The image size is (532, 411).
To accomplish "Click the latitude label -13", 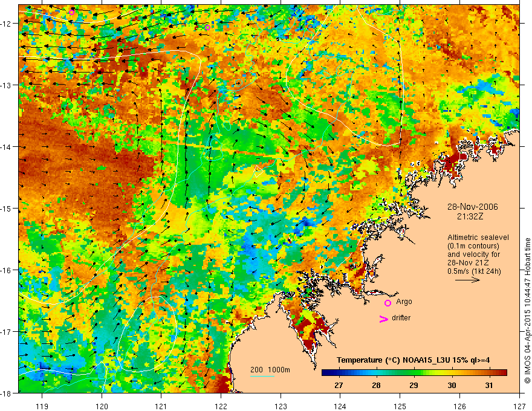I will (6, 85).
